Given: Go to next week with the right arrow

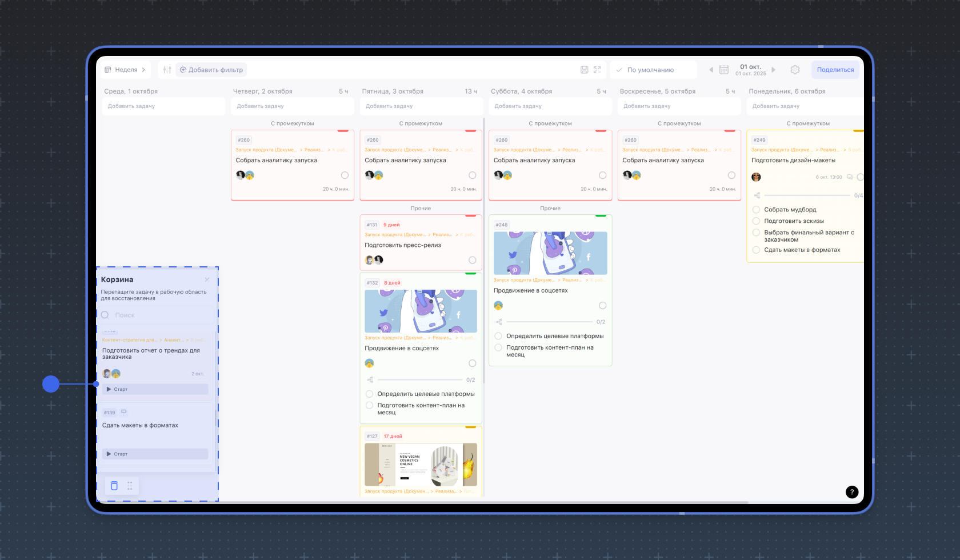Looking at the screenshot, I should point(774,70).
